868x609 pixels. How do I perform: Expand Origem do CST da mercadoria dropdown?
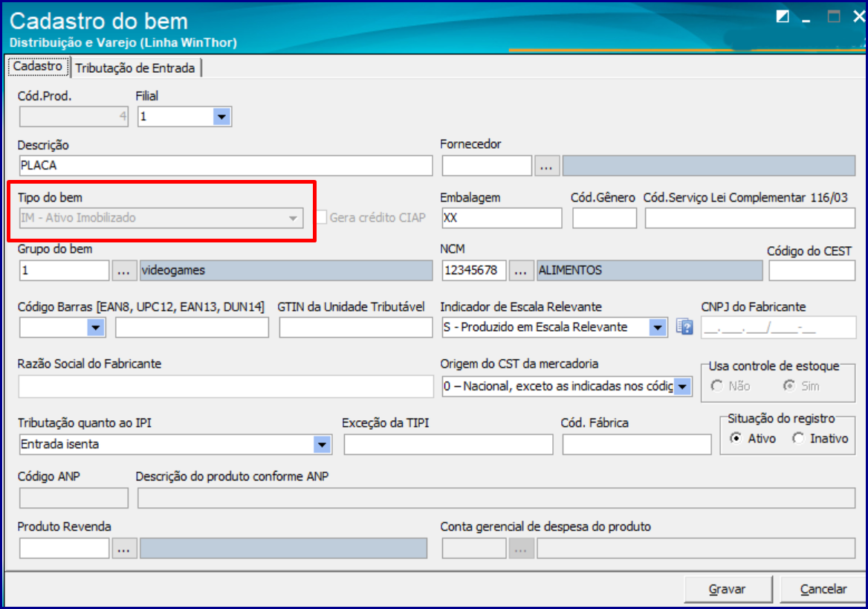[682, 386]
